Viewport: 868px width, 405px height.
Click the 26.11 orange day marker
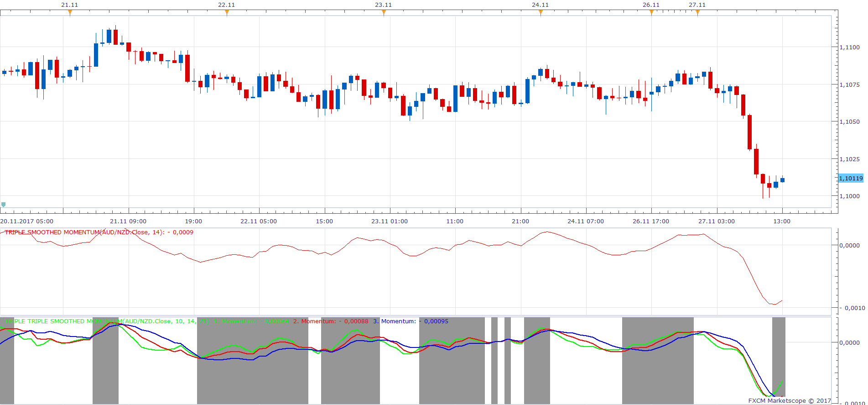(651, 12)
